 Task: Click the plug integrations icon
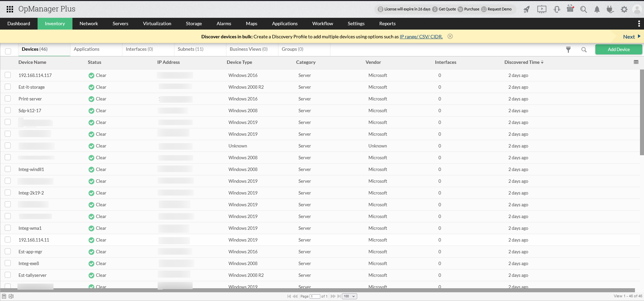(610, 9)
